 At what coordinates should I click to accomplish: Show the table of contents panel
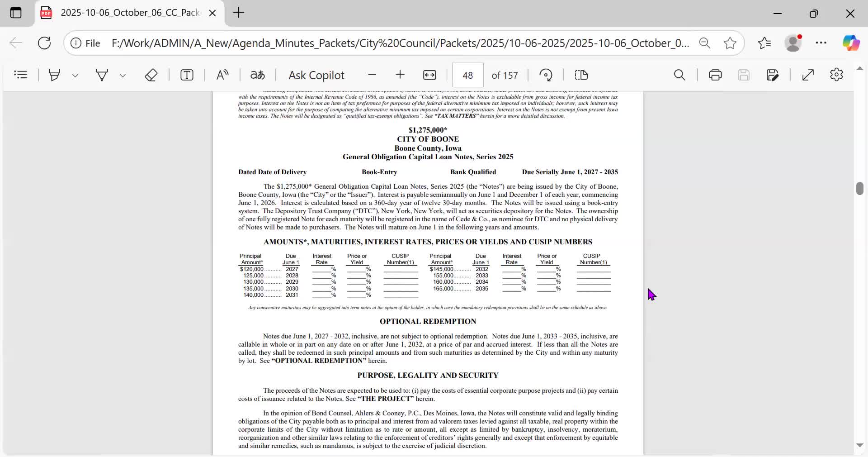point(21,75)
